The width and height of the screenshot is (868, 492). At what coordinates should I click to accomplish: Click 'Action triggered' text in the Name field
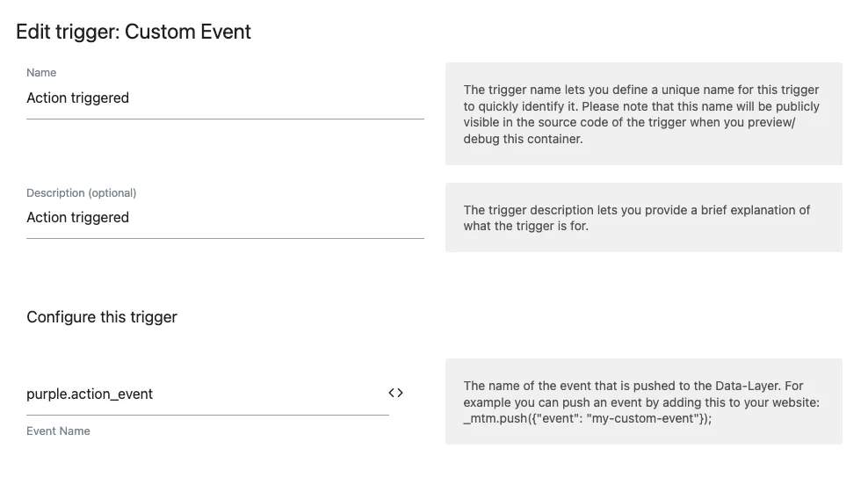point(78,98)
